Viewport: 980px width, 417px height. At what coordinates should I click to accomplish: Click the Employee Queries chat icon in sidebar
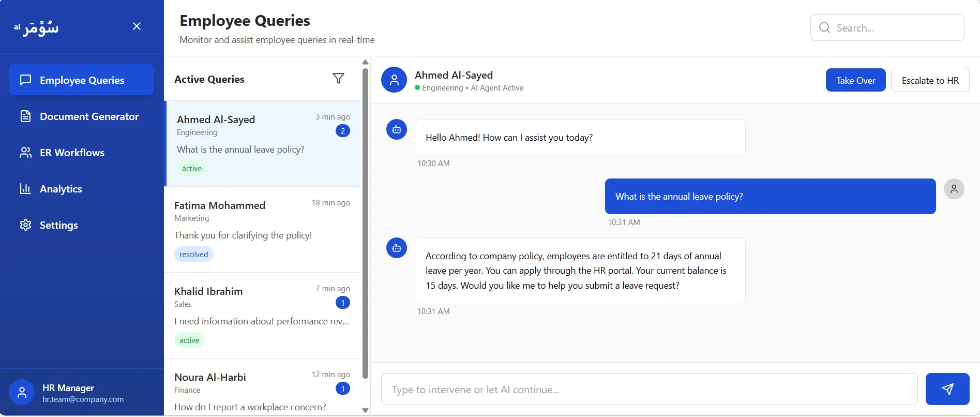(x=26, y=80)
